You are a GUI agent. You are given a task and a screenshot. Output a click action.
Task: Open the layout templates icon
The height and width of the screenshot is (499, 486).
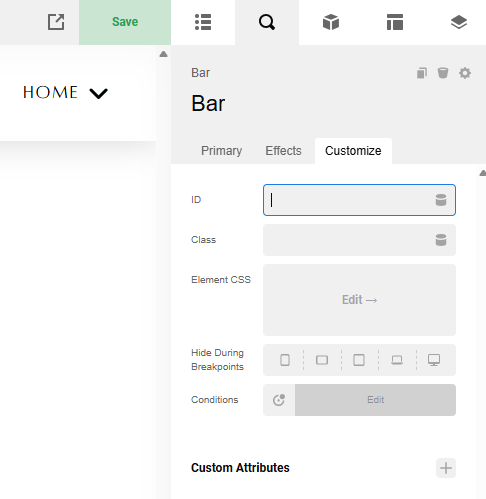tap(395, 22)
